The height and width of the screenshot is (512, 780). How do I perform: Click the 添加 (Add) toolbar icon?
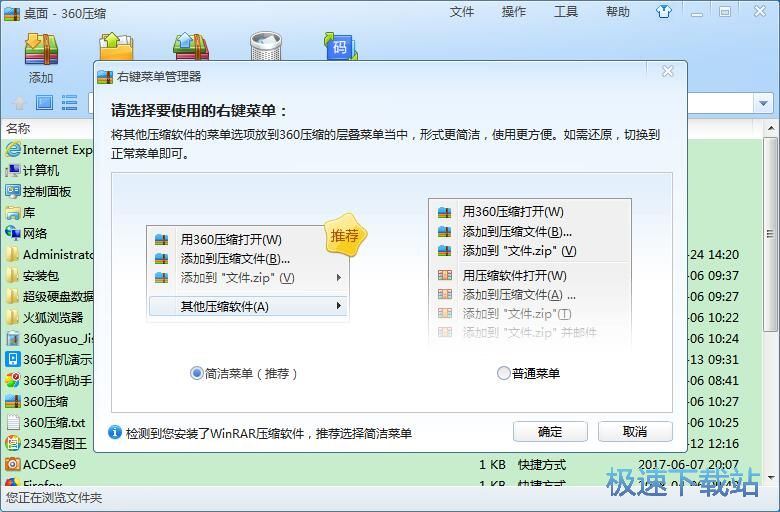coord(41,49)
